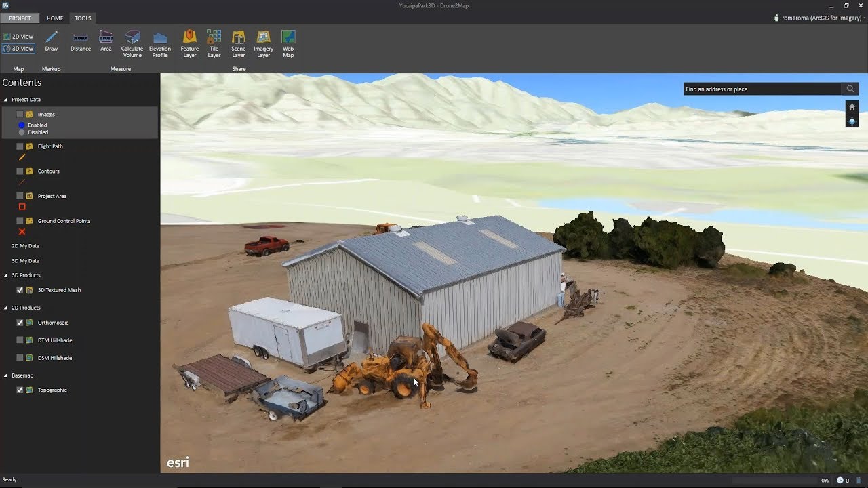Uncheck the Orthomosaic layer
The height and width of the screenshot is (488, 868).
(20, 323)
